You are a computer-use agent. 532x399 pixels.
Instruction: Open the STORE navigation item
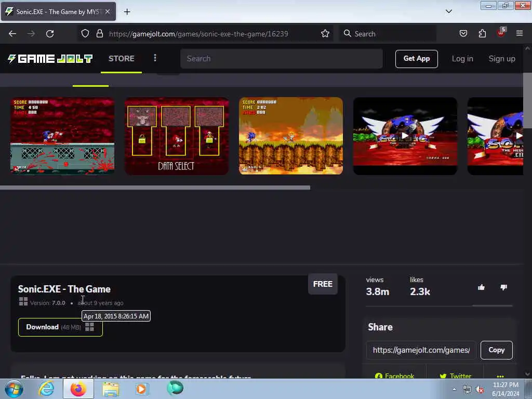pyautogui.click(x=122, y=59)
